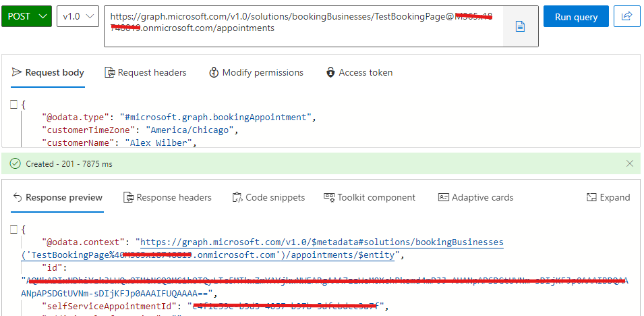Open the POST HTTP method dropdown
This screenshot has height=316, width=644.
(x=27, y=16)
